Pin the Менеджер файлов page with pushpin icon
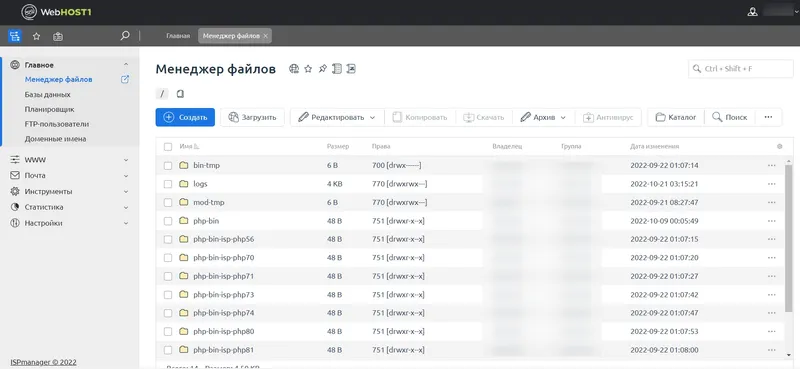Viewport: 800px width, 369px height. click(x=322, y=69)
